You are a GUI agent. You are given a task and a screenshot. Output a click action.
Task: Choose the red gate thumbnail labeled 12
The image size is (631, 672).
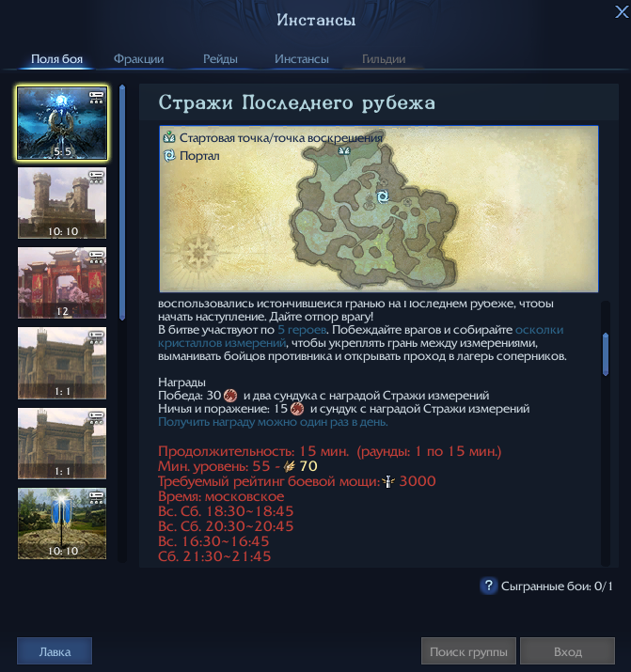[x=62, y=283]
